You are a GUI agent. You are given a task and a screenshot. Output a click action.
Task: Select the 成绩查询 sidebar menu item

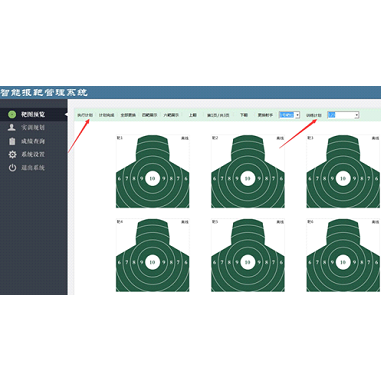[33, 141]
